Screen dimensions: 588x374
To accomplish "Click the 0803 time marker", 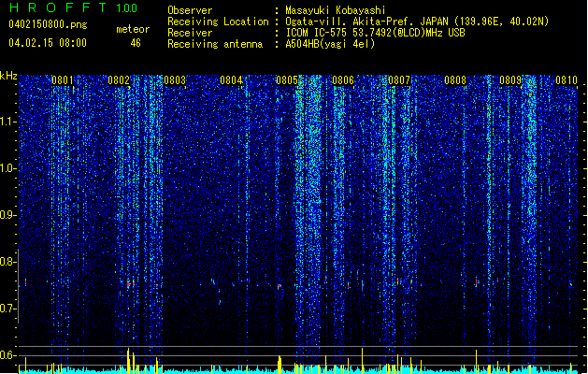I will [175, 80].
